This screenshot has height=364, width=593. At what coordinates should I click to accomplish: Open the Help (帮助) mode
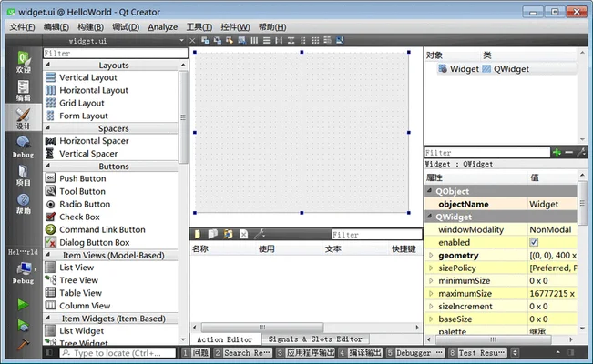point(23,203)
